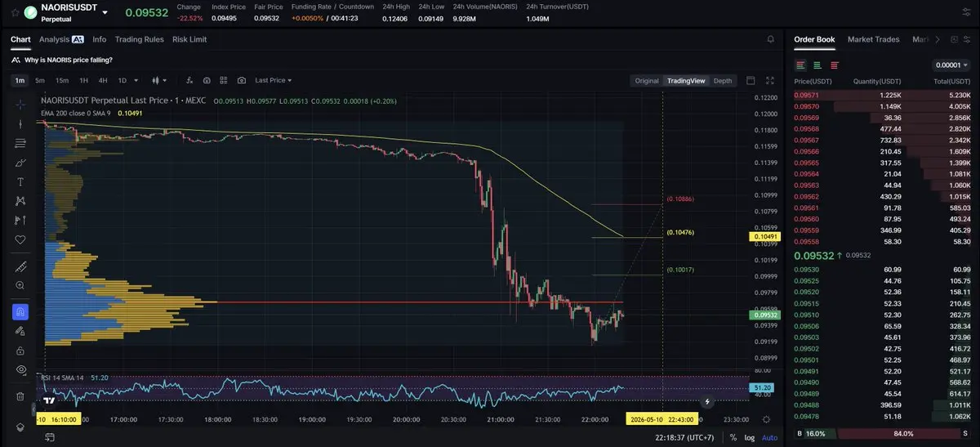Open the 0.00001 price precision dropdown
Screen dimensions: 980x447
[x=951, y=65]
